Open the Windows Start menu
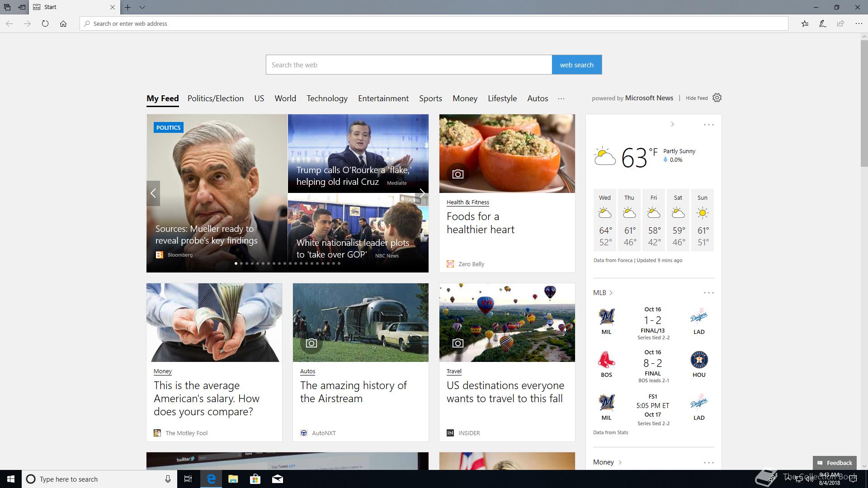This screenshot has height=488, width=868. click(x=11, y=479)
